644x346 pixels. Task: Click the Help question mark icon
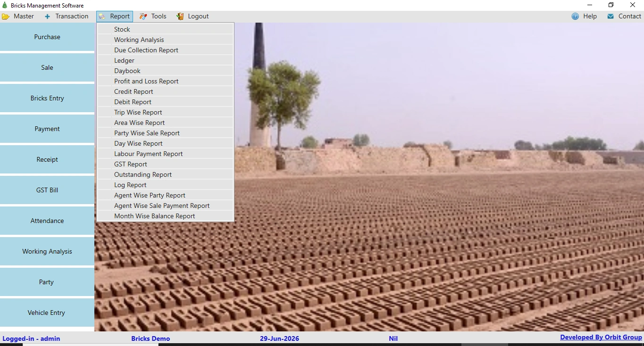(575, 16)
